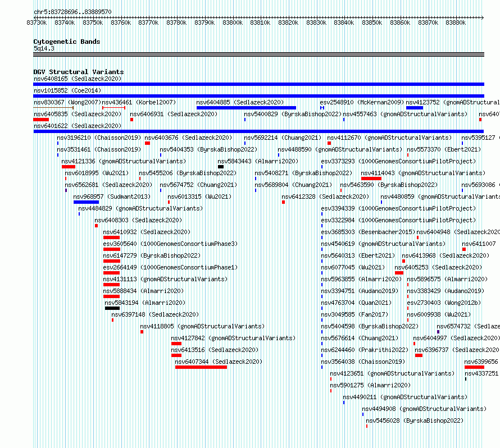Click nsv6244460 (Prakrithi2022) label
This screenshot has height=448, width=500.
coord(365,350)
